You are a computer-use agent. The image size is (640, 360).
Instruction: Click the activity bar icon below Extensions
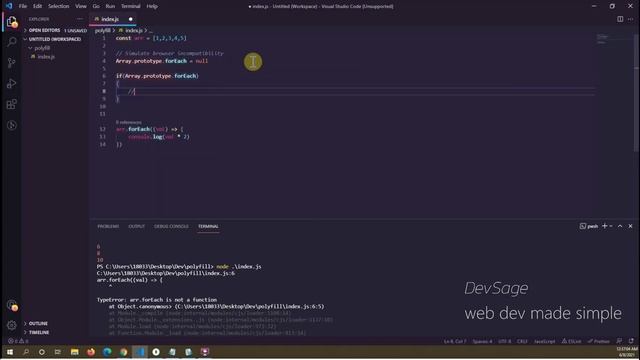point(12,125)
